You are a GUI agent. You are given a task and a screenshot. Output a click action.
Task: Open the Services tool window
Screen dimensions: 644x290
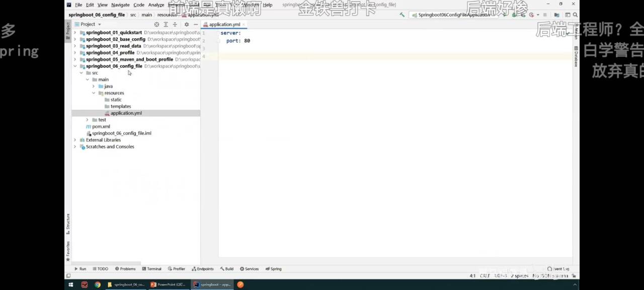(250, 269)
